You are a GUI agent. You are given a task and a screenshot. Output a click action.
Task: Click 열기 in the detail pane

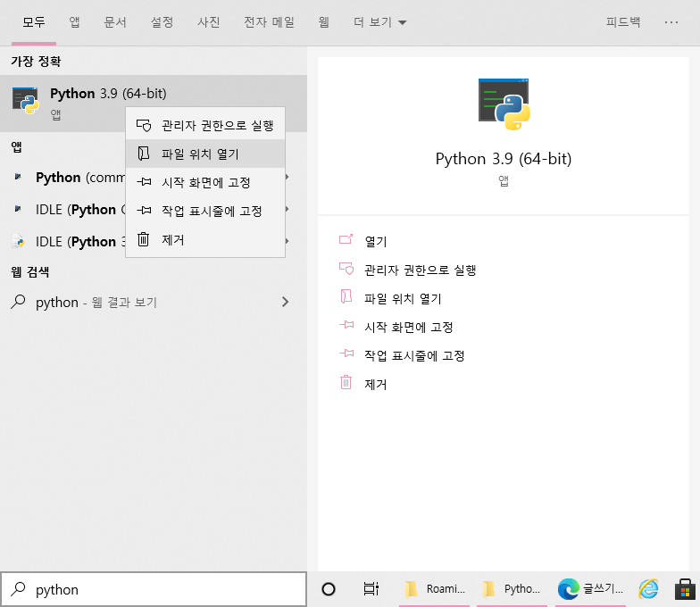375,241
